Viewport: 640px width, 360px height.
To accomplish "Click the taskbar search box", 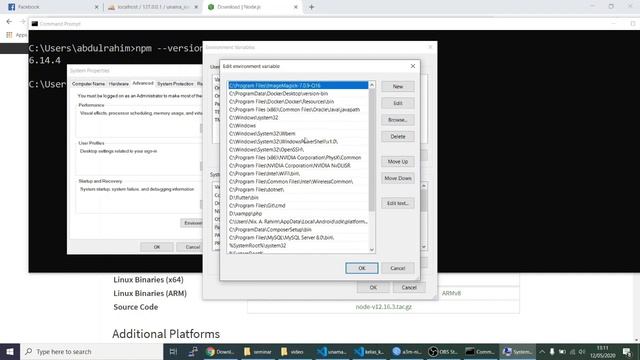I will pyautogui.click(x=91, y=351).
